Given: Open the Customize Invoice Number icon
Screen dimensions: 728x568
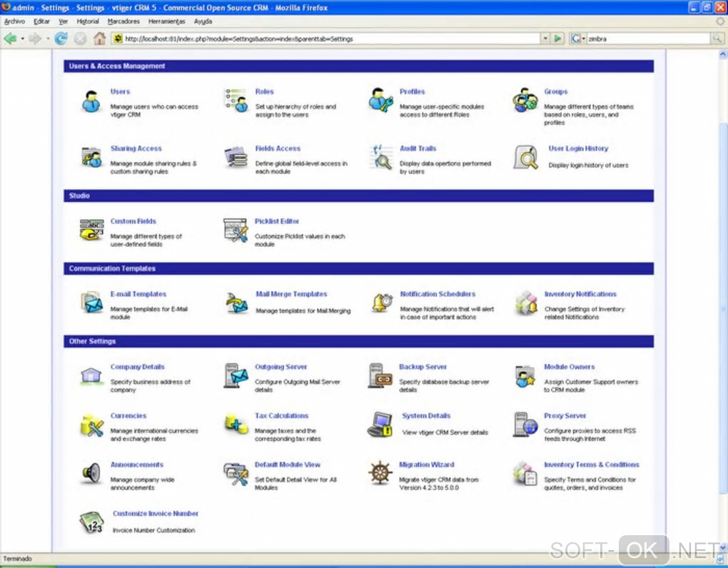Looking at the screenshot, I should point(91,523).
